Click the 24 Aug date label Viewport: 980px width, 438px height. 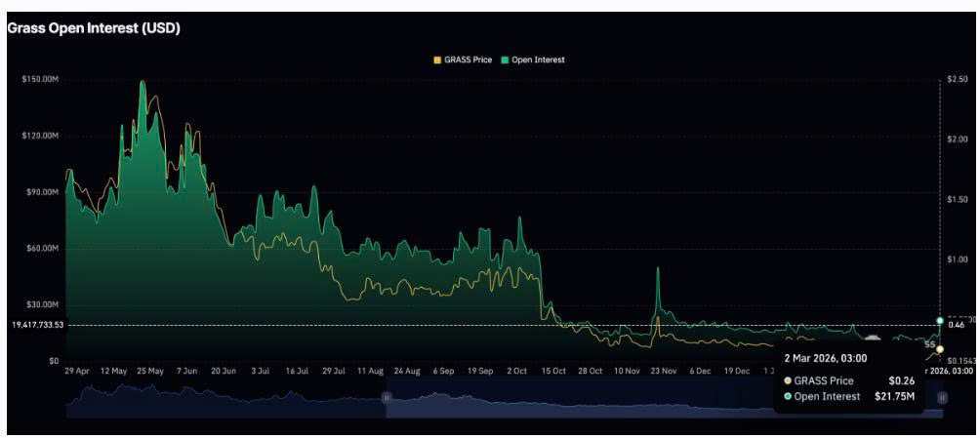coord(407,371)
